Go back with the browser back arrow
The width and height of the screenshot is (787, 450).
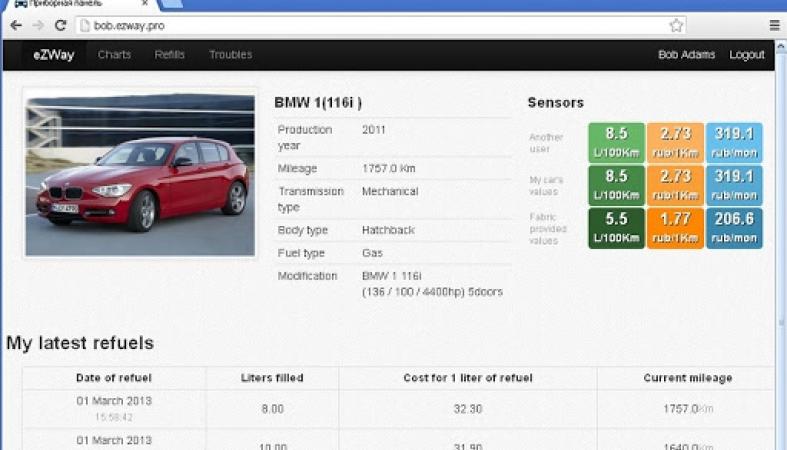[x=16, y=26]
